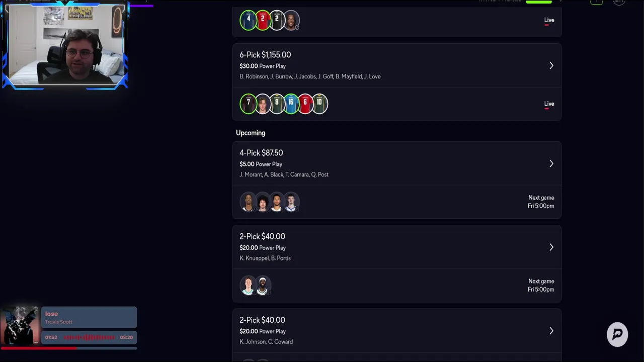Click the 4-Pick $87.50 lineup title

[261, 153]
